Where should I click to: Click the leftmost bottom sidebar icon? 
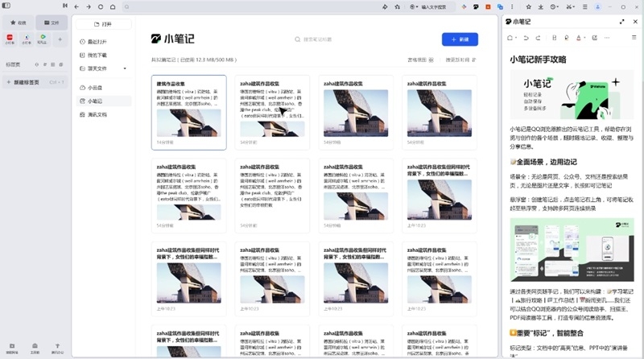(12, 349)
